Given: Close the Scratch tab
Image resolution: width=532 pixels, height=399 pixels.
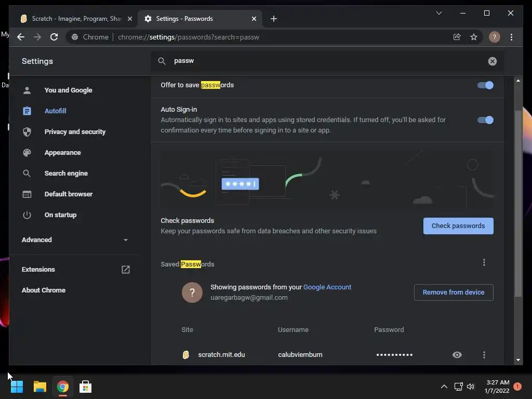Looking at the screenshot, I should click(129, 19).
